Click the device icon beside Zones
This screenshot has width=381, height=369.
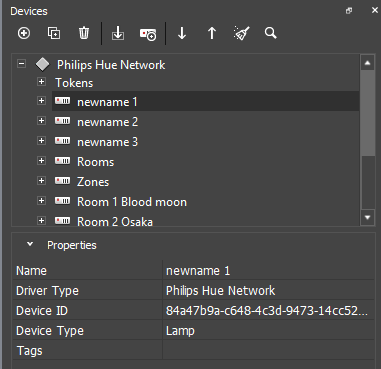[x=63, y=181]
